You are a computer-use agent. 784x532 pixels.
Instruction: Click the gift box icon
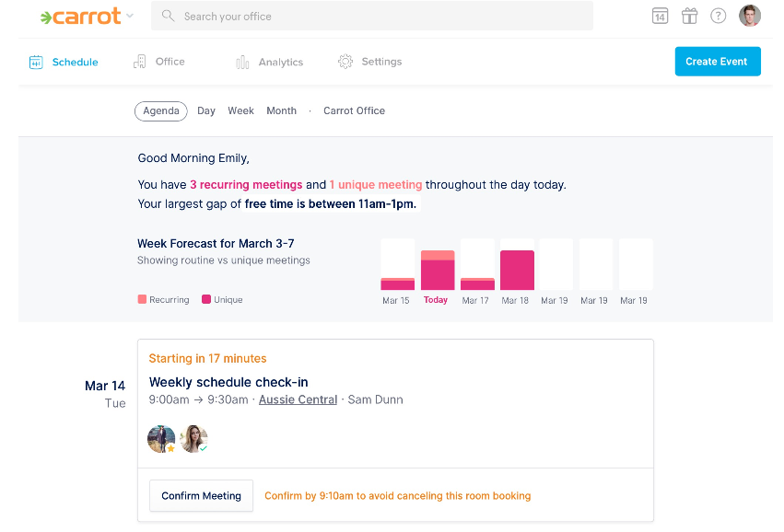[x=689, y=16]
